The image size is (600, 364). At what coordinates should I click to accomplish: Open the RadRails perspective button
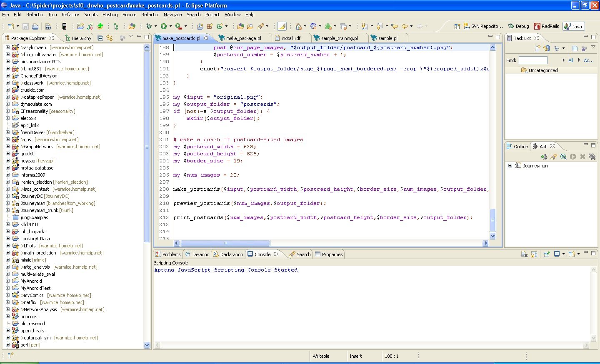click(547, 26)
